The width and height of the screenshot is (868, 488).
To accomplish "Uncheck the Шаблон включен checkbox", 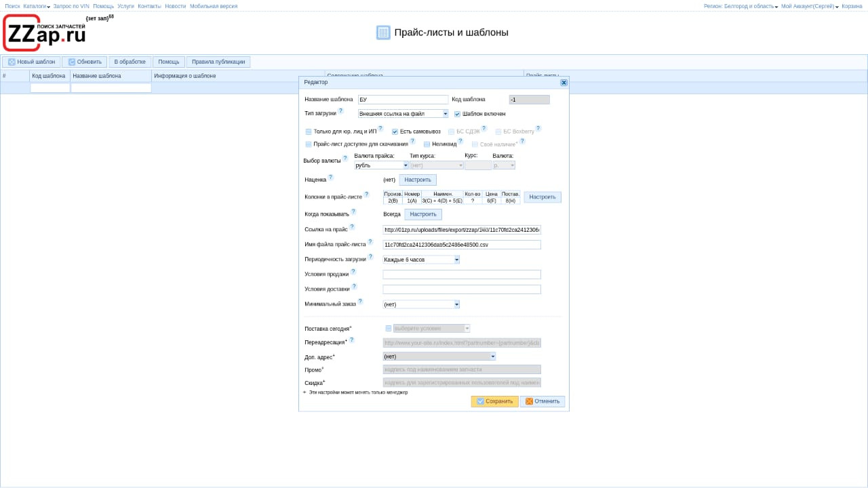I will pyautogui.click(x=458, y=114).
